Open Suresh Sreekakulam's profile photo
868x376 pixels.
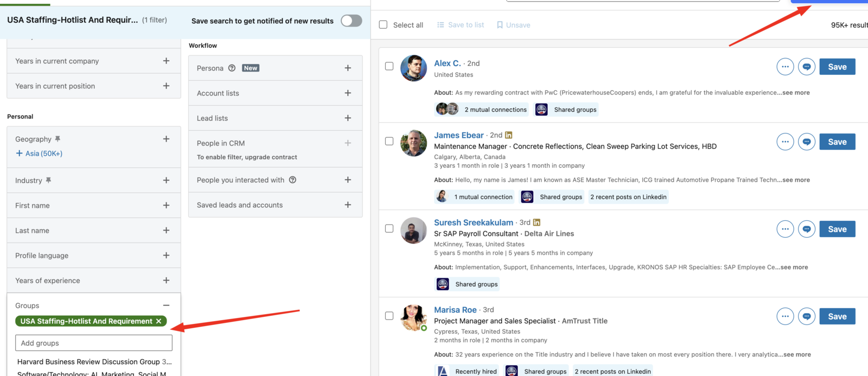click(413, 230)
